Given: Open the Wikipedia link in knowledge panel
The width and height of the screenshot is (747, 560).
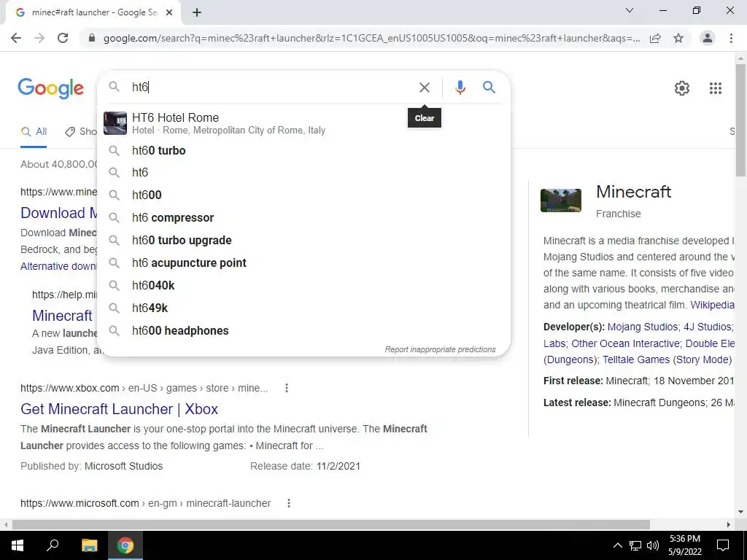Looking at the screenshot, I should coord(712,305).
